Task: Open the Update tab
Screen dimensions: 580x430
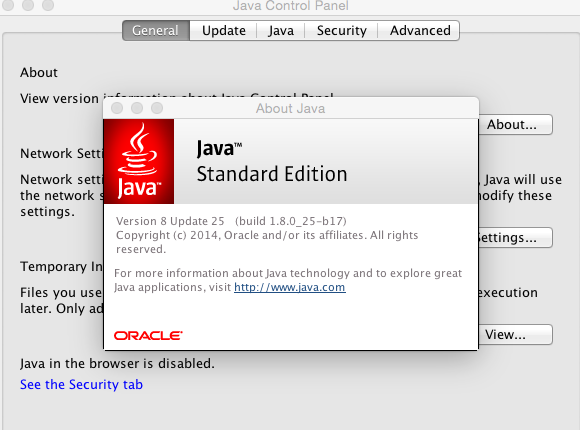Action: [223, 30]
